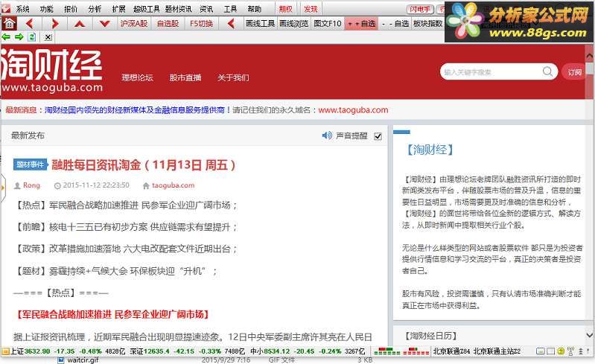Open the 题材资讯 menu
Screen dimensions: 595x364
point(178,9)
